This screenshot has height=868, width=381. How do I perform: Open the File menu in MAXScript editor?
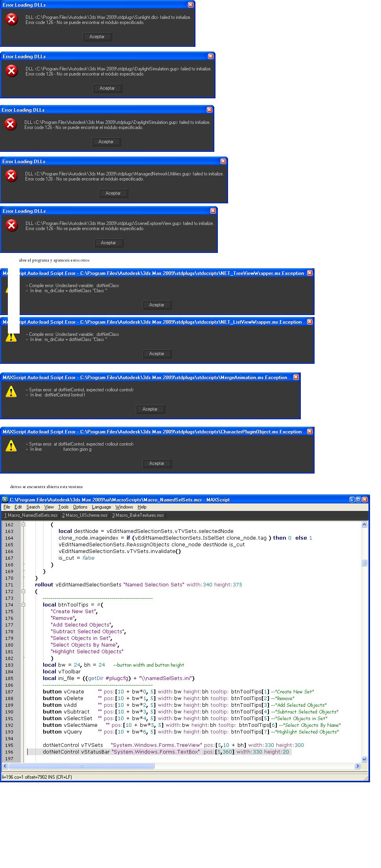point(7,507)
